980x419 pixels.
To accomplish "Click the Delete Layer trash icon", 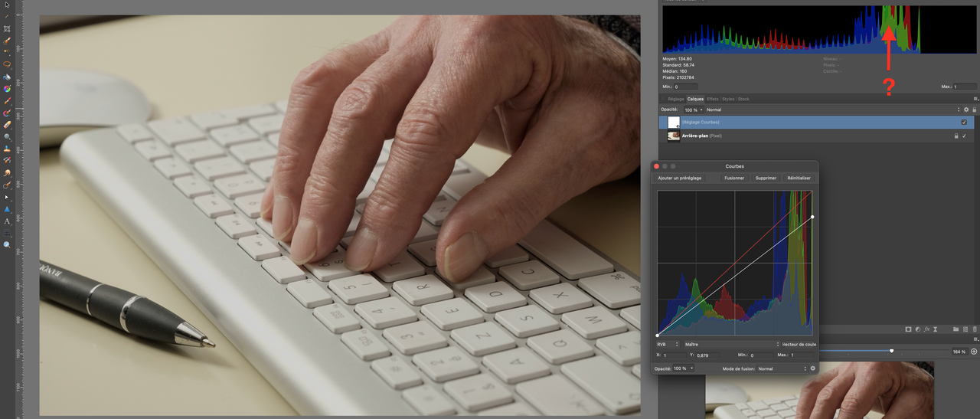I will coord(975,329).
